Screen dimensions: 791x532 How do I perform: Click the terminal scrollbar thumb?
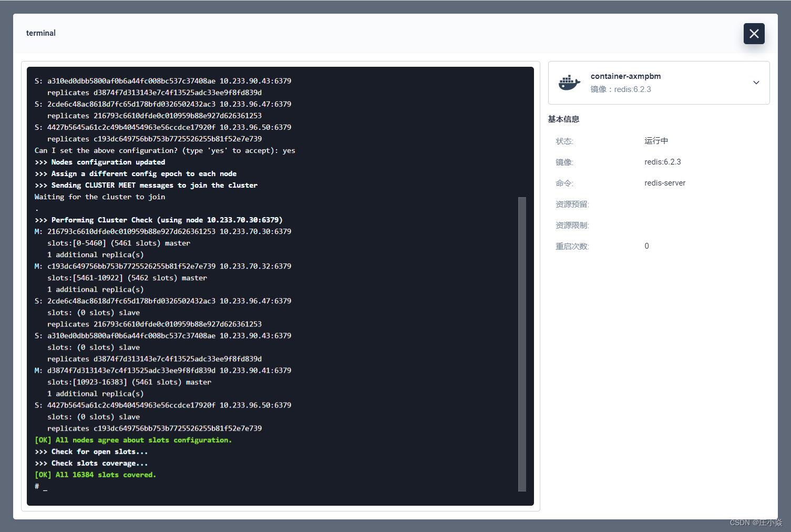point(522,344)
